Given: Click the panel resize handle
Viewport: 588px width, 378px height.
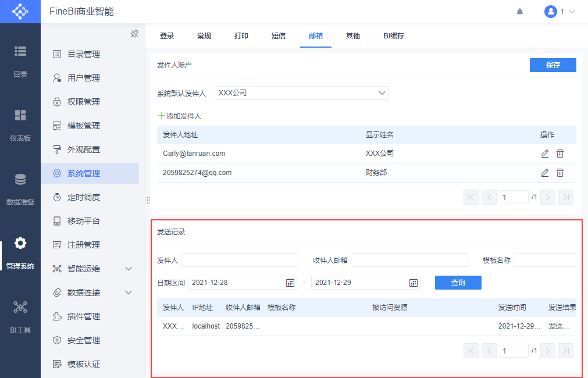Looking at the screenshot, I should (148, 201).
